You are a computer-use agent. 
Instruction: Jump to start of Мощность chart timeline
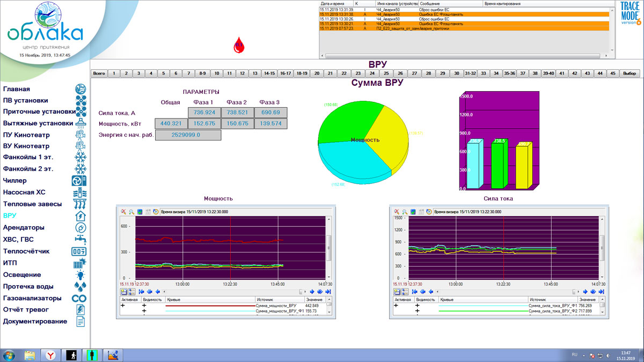(142, 292)
